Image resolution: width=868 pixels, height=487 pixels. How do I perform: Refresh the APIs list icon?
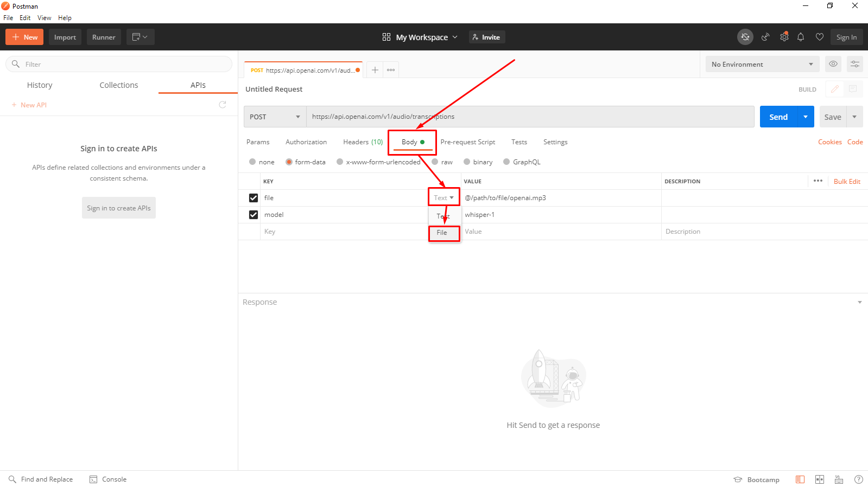223,105
